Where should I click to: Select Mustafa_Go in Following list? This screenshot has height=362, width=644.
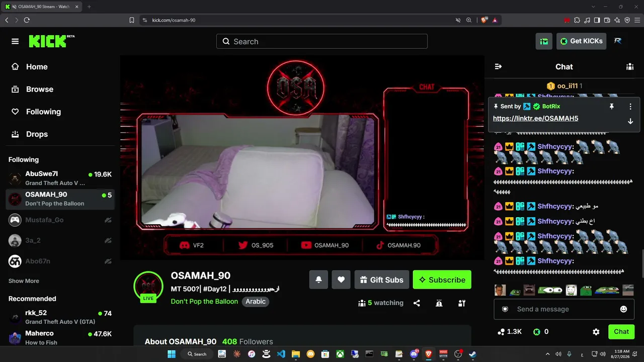[x=60, y=220]
